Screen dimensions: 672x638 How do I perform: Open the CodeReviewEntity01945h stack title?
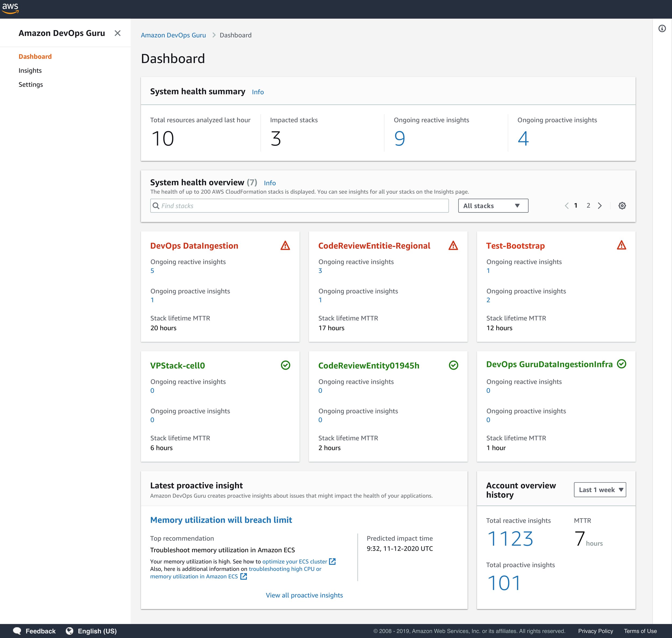coord(369,366)
